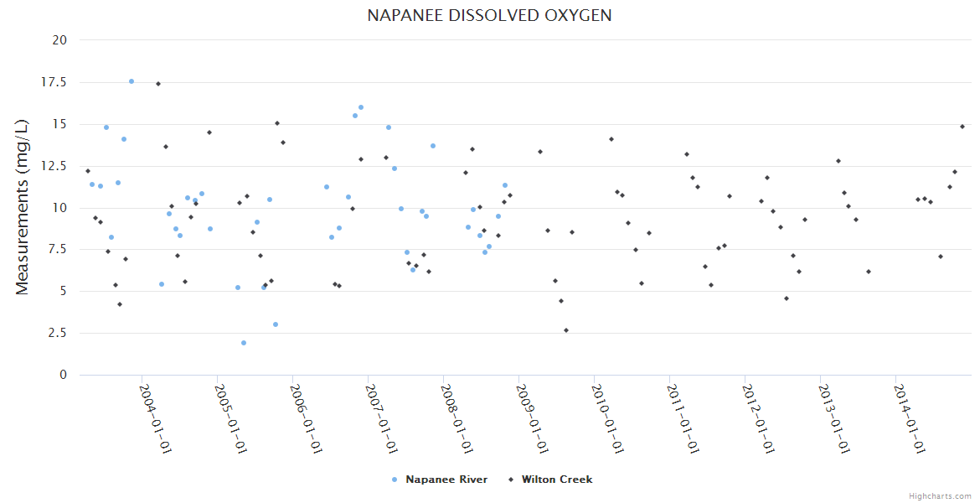Click the 20 y-axis label

[x=59, y=40]
